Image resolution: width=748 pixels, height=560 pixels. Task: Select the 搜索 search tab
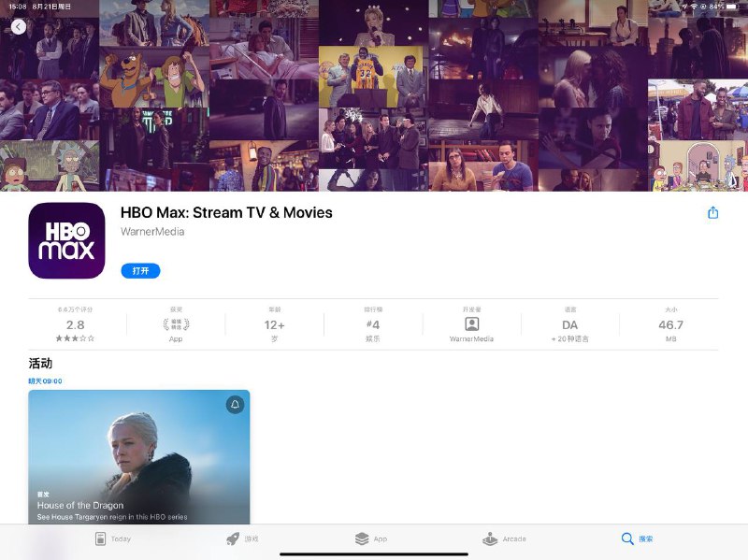pos(637,538)
